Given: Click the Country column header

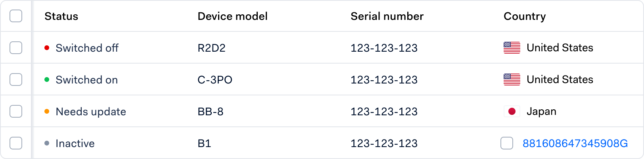Looking at the screenshot, I should click(x=525, y=16).
